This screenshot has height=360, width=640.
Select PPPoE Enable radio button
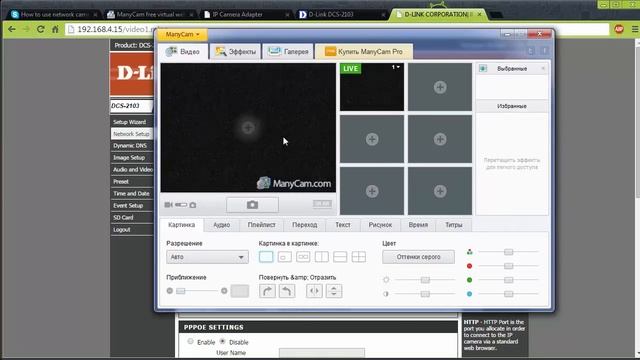click(191, 341)
